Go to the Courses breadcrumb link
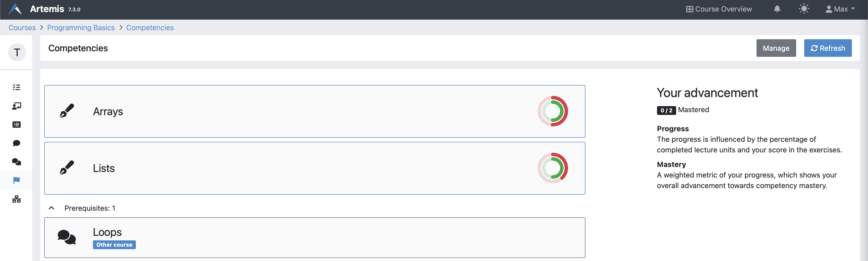Viewport: 868px width, 261px height. [x=22, y=28]
